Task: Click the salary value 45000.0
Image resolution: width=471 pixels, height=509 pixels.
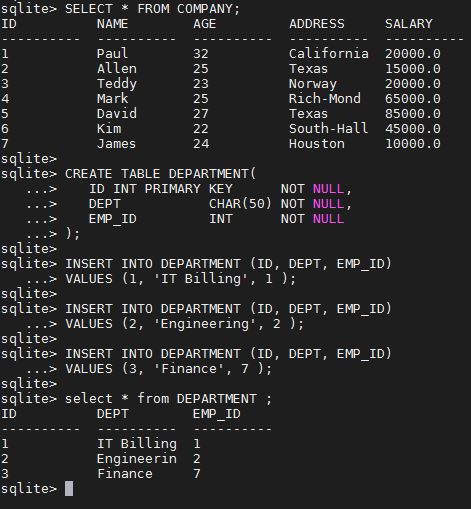Action: coord(413,129)
